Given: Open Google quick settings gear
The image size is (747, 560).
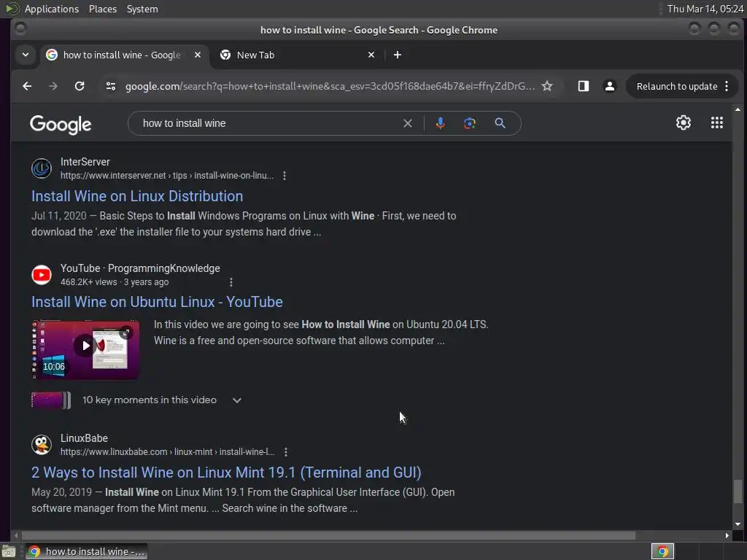Looking at the screenshot, I should pos(684,122).
